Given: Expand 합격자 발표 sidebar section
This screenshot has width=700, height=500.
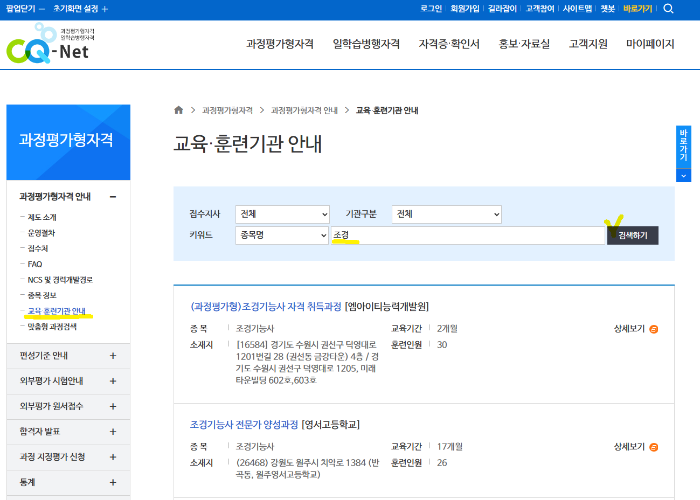Looking at the screenshot, I should pyautogui.click(x=113, y=432).
